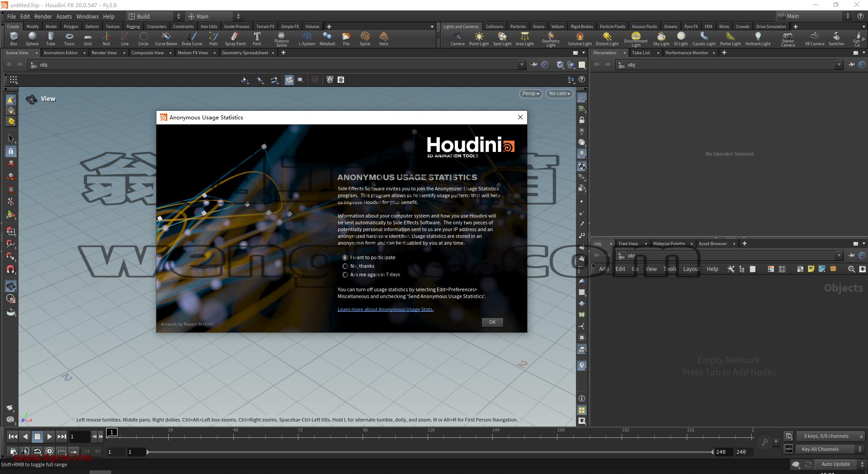Close the Anonymous Usage Statistics dialog
Viewport: 868px width, 474px height.
pos(520,117)
